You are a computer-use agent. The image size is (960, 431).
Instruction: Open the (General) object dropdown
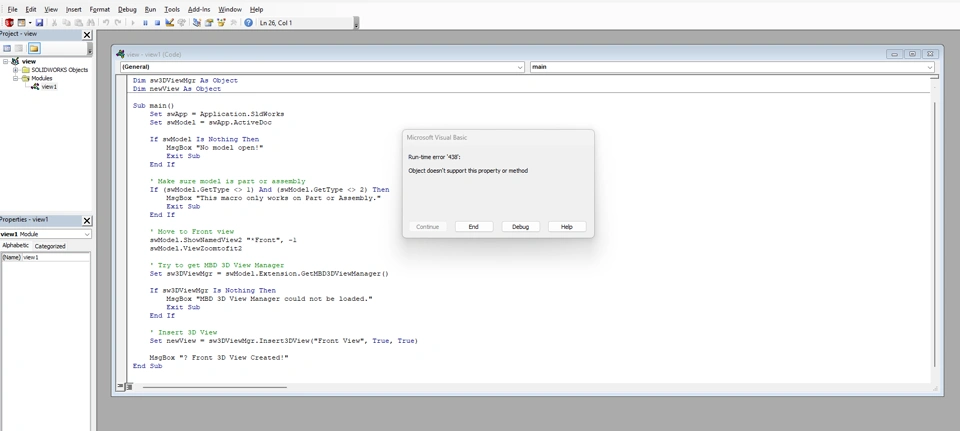click(322, 67)
